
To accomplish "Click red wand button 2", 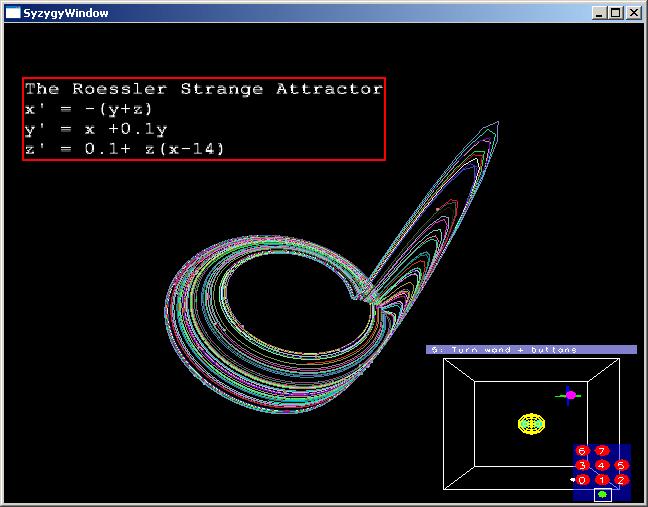I will 621,480.
